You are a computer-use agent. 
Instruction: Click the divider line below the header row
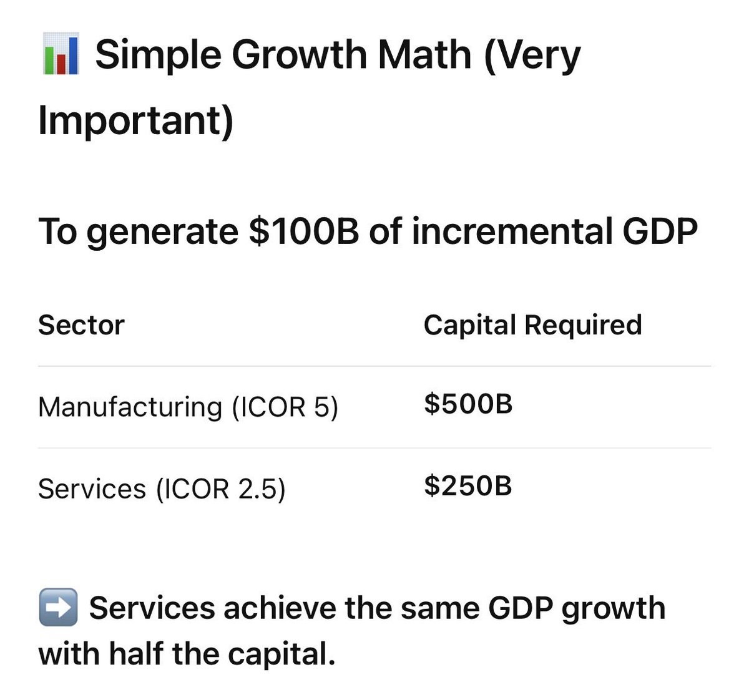(x=374, y=366)
